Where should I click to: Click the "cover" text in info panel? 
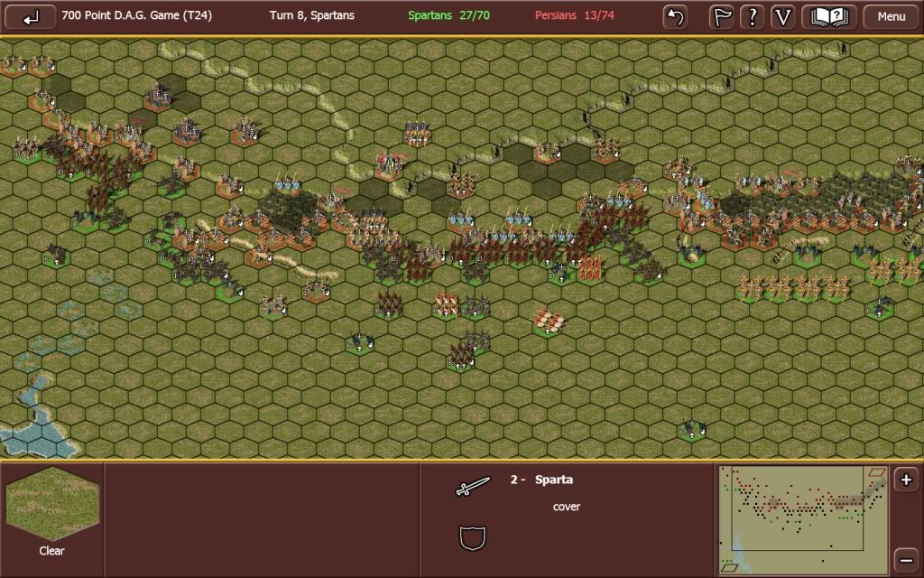click(567, 507)
